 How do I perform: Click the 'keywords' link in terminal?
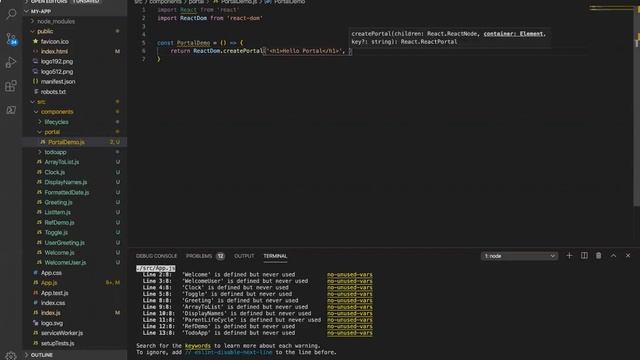[198, 346]
